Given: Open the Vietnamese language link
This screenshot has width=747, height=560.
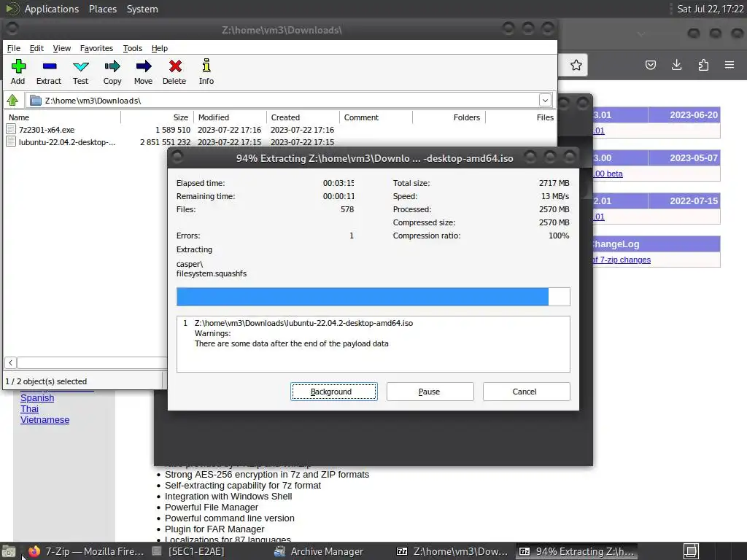Looking at the screenshot, I should (44, 419).
